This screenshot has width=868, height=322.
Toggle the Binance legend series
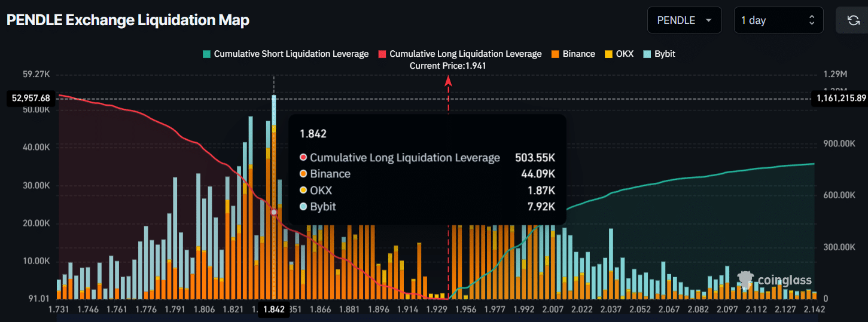[578, 54]
